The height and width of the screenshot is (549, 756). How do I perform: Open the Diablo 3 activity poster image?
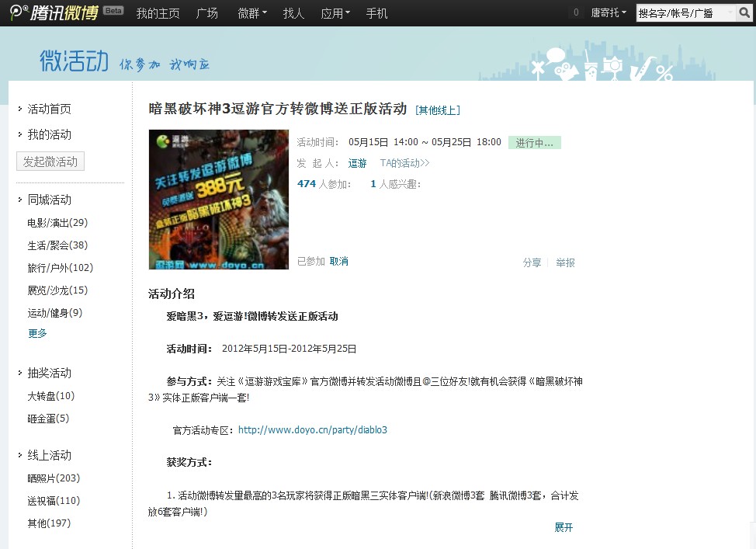[x=219, y=200]
